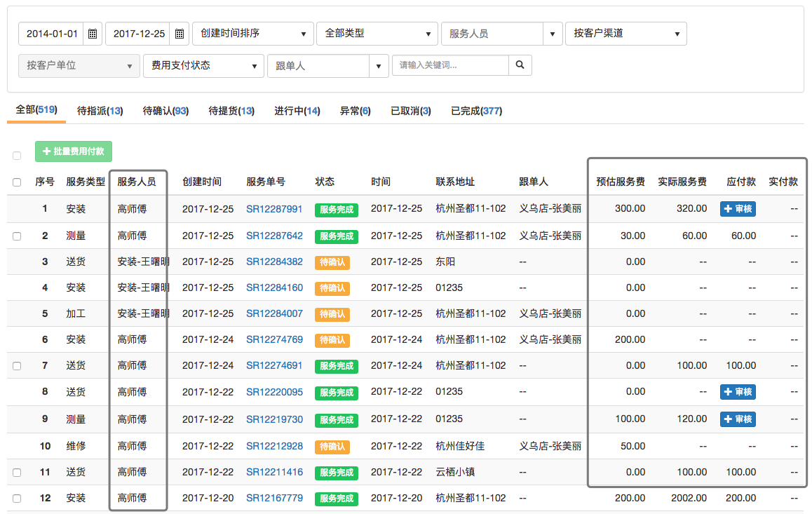Check the row 11 checkbox
812x514 pixels.
coord(17,473)
